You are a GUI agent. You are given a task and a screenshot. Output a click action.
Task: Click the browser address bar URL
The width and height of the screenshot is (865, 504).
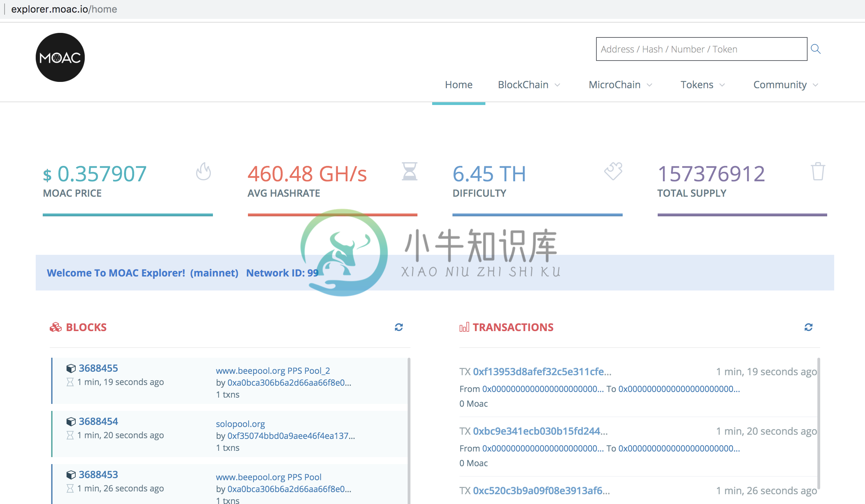click(x=64, y=9)
